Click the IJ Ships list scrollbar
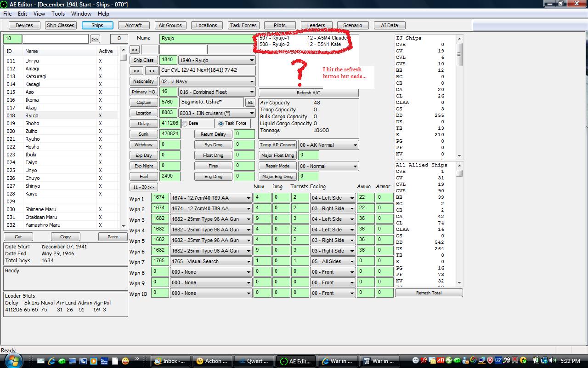 coord(459,97)
